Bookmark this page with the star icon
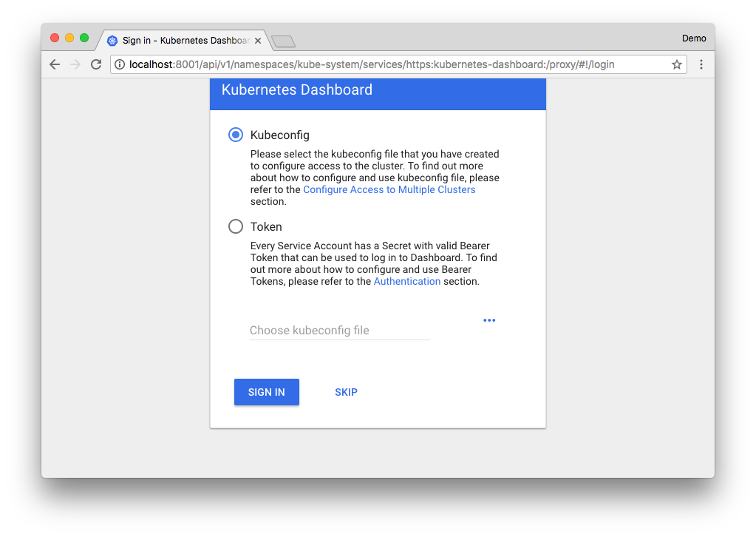Screen dimensions: 756x537 (677, 64)
